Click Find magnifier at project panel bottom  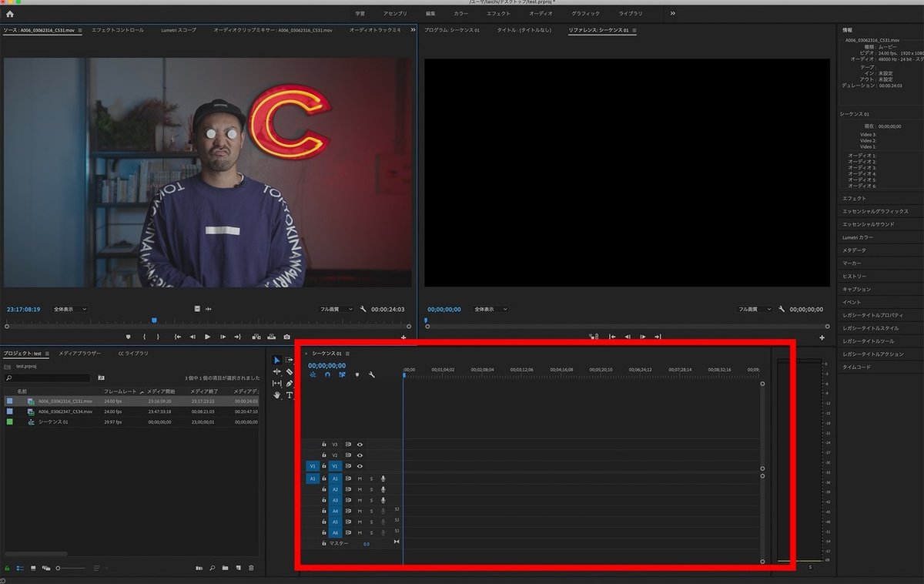(x=212, y=568)
